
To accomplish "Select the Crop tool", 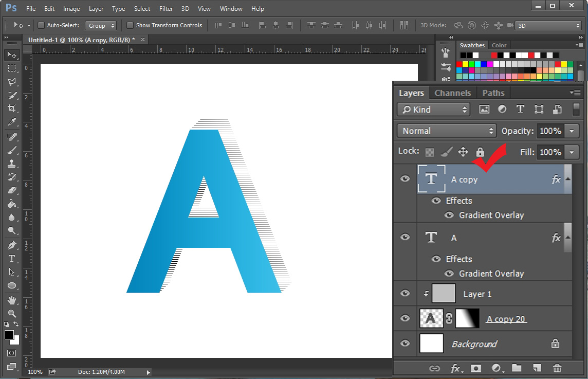I will click(x=12, y=109).
